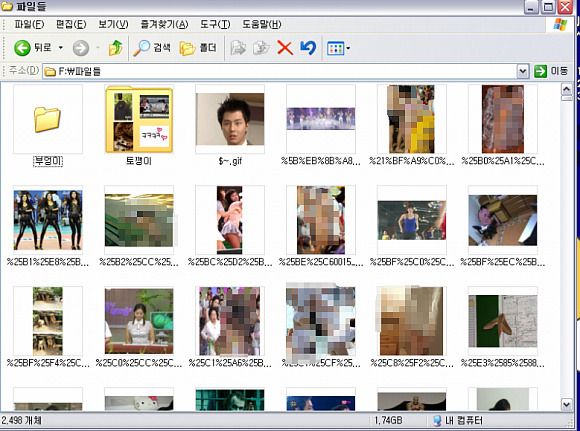Click the folder icon in the title bar
Screen dimensions: 580x431
[x=7, y=6]
